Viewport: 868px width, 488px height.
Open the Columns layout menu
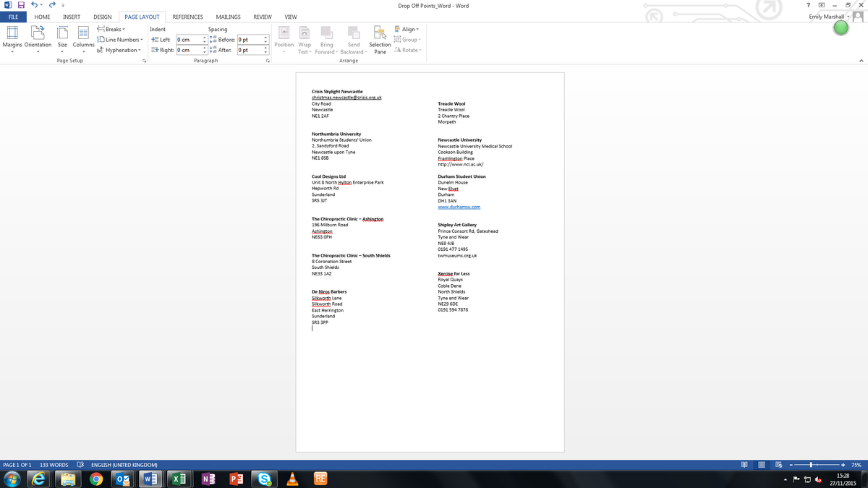click(x=83, y=40)
